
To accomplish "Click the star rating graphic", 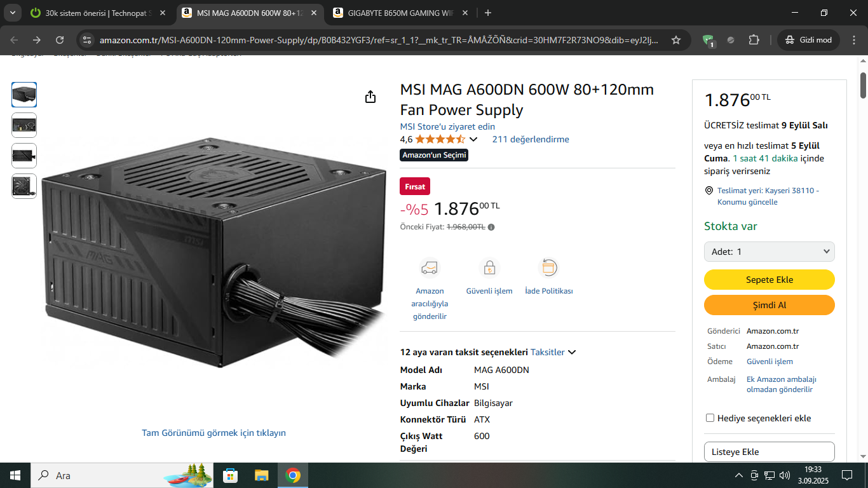I will (440, 139).
